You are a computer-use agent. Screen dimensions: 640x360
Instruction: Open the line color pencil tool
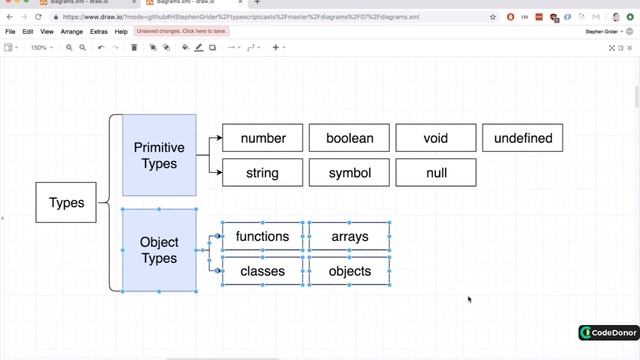tap(199, 48)
